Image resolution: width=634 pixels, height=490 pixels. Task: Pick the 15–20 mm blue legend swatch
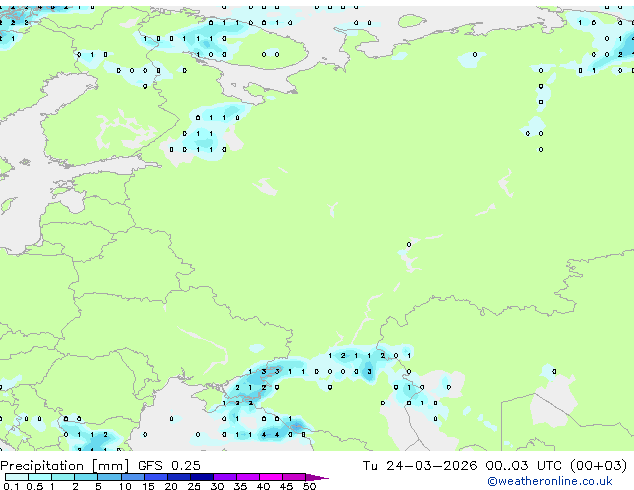[155, 477]
